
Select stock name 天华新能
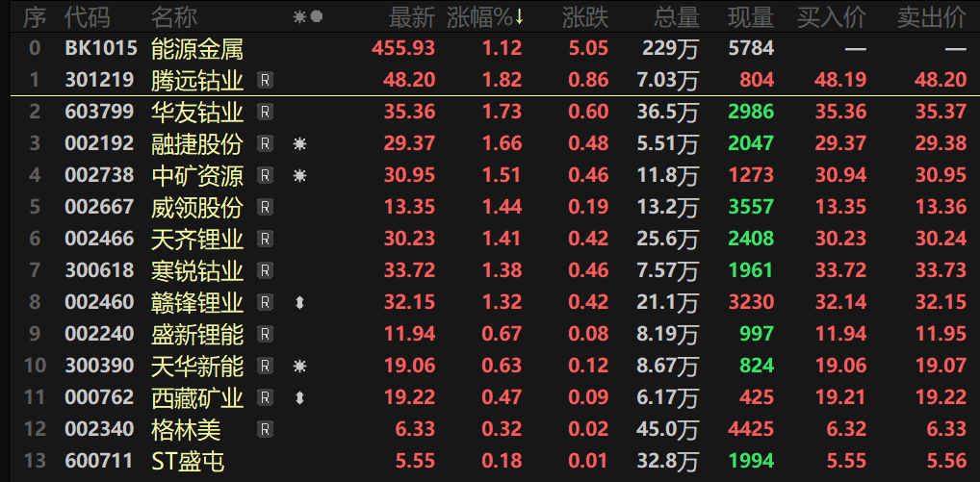[197, 366]
